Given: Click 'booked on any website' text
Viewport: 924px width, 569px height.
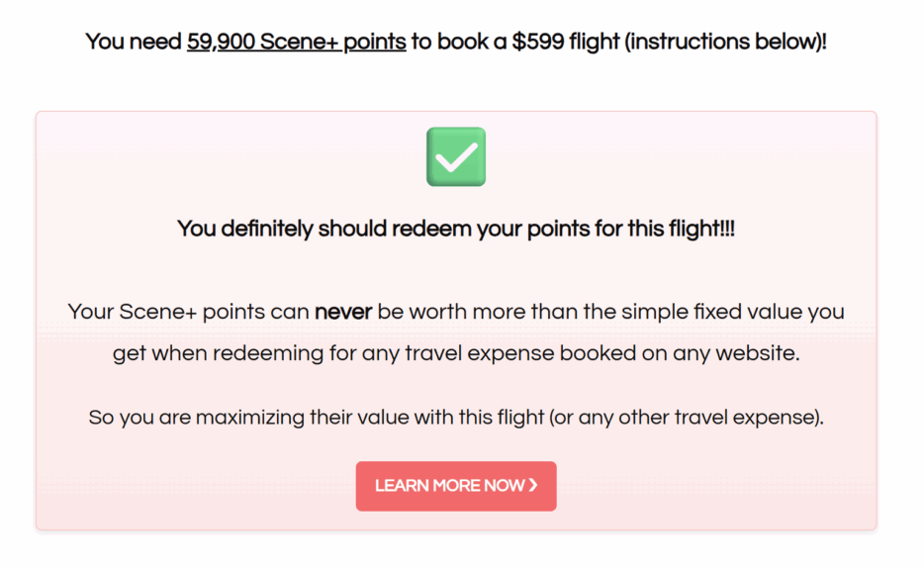Looking at the screenshot, I should point(680,354).
